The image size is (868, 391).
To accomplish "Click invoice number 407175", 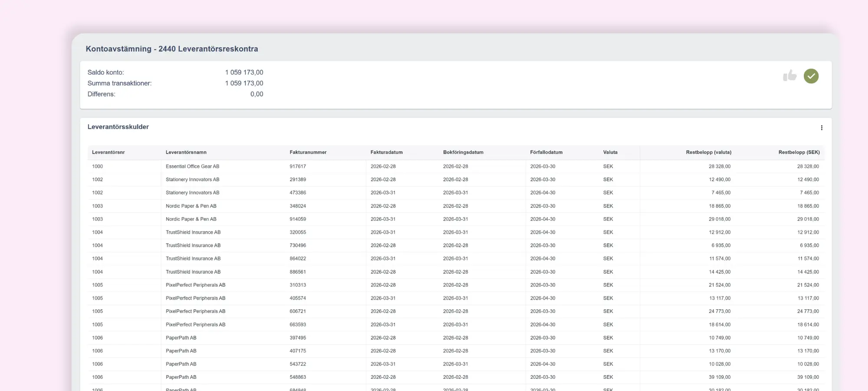I will click(298, 351).
